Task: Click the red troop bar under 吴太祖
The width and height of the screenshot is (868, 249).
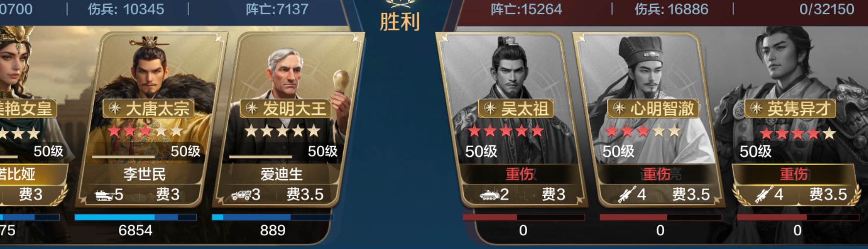Action: [524, 217]
